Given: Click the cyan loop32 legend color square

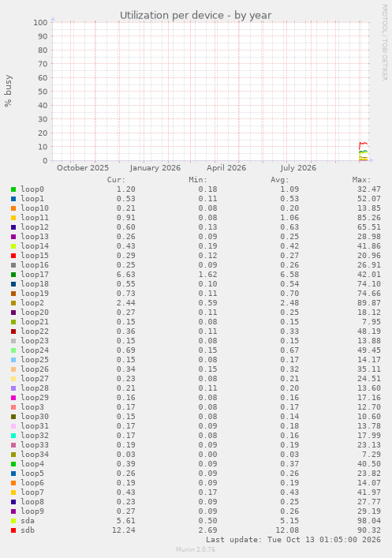Looking at the screenshot, I should [x=13, y=436].
